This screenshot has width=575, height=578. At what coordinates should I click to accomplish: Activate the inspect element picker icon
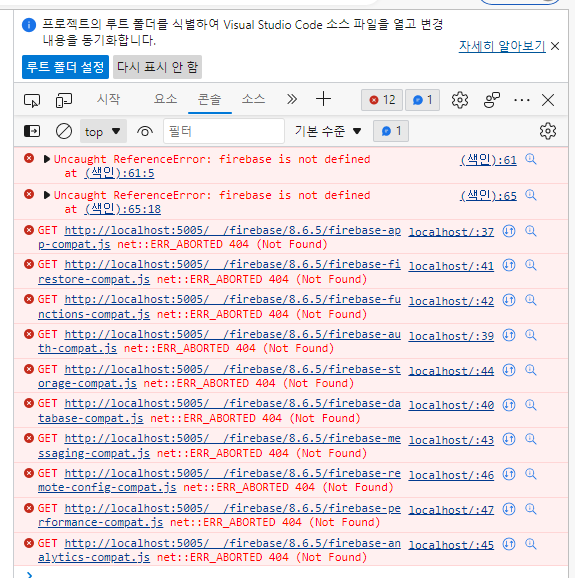pos(32,100)
